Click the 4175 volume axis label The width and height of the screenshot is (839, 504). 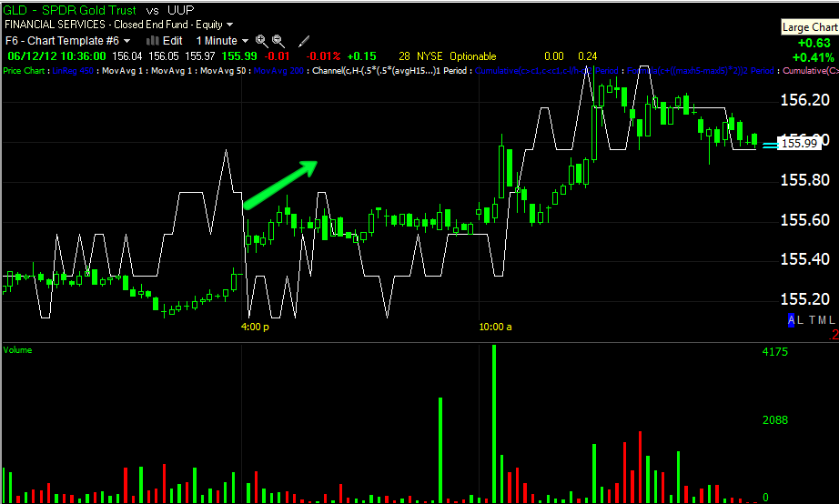pyautogui.click(x=774, y=352)
